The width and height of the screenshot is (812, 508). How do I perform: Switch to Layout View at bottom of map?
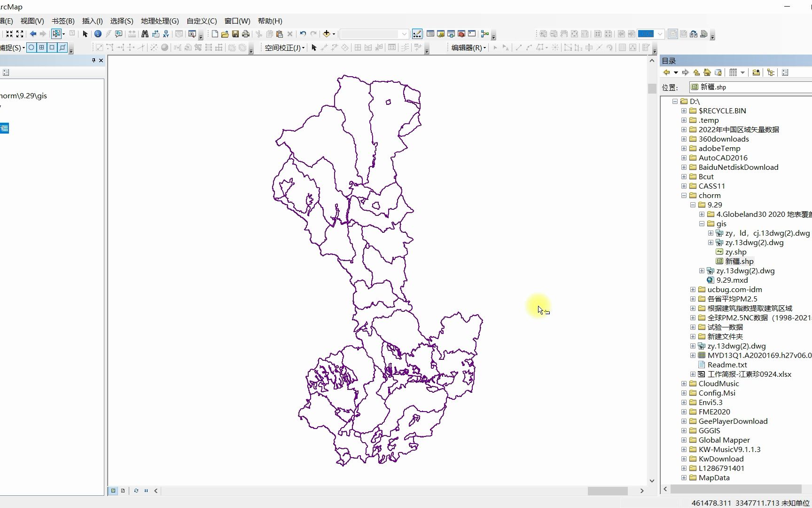coord(123,491)
